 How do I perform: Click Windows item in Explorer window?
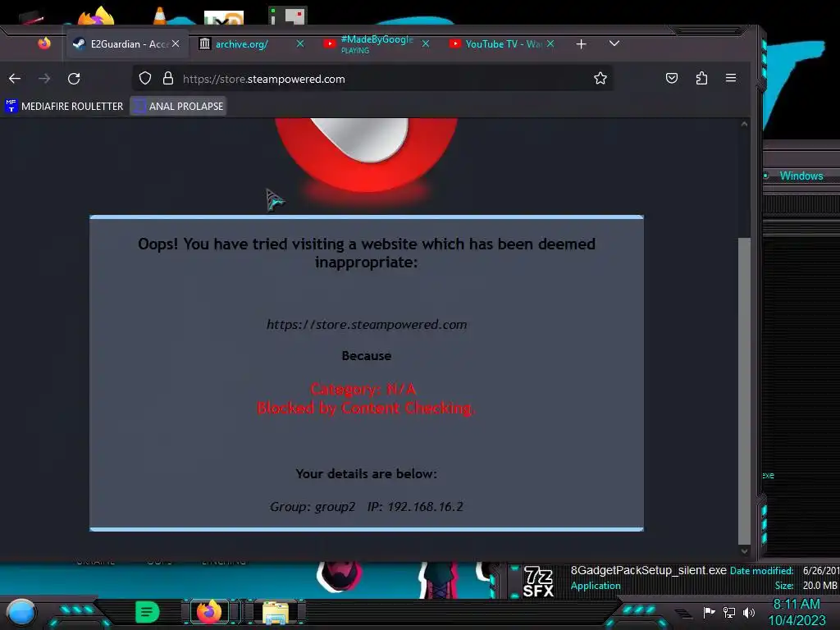pyautogui.click(x=801, y=176)
